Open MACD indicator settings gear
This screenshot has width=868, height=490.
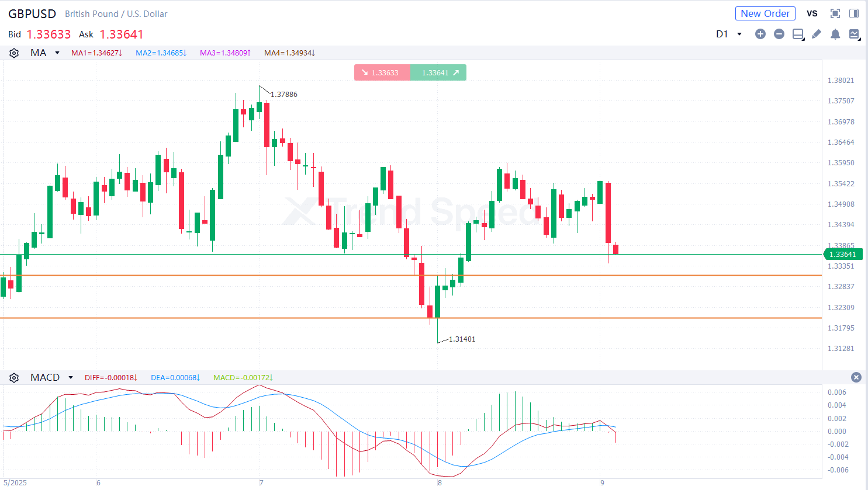click(14, 377)
